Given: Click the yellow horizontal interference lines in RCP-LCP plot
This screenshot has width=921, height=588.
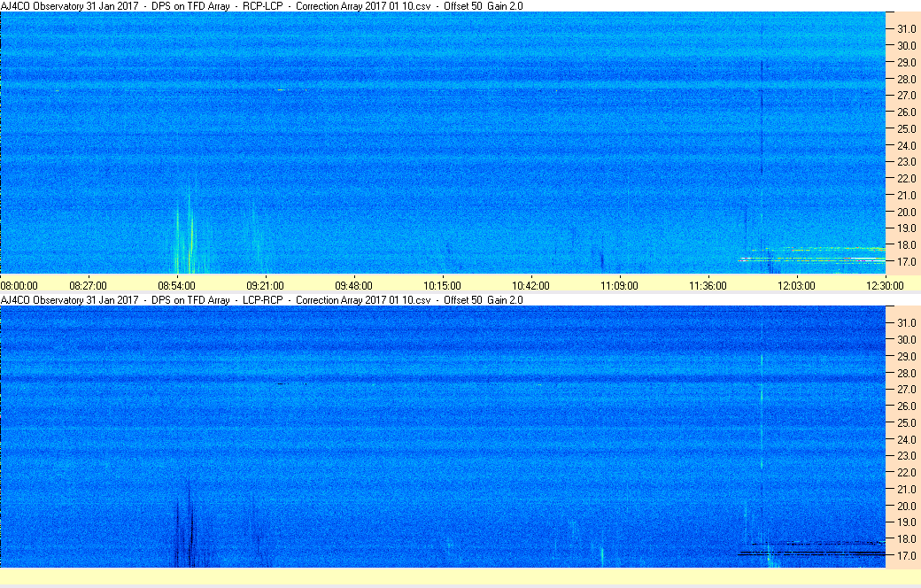Looking at the screenshot, I should coord(812,255).
